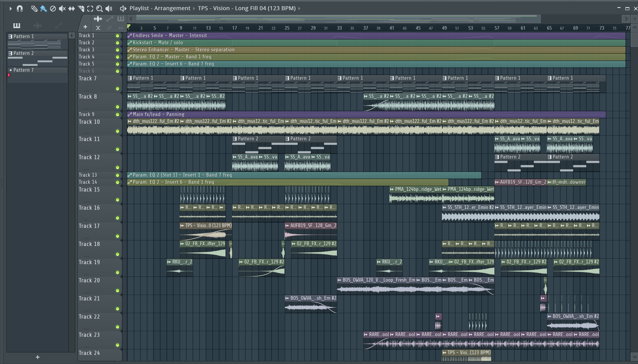Select the Delete tool
Screen dimensions: 638x364
click(53, 8)
